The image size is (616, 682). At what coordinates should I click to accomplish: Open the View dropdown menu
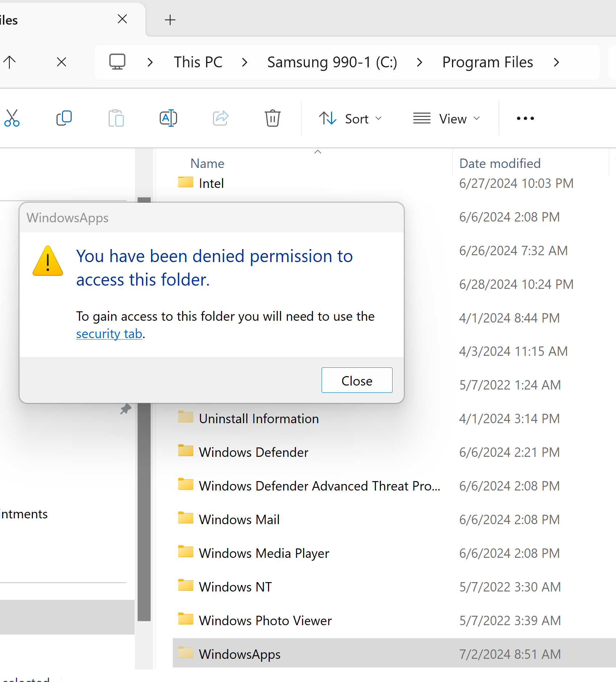coord(446,118)
